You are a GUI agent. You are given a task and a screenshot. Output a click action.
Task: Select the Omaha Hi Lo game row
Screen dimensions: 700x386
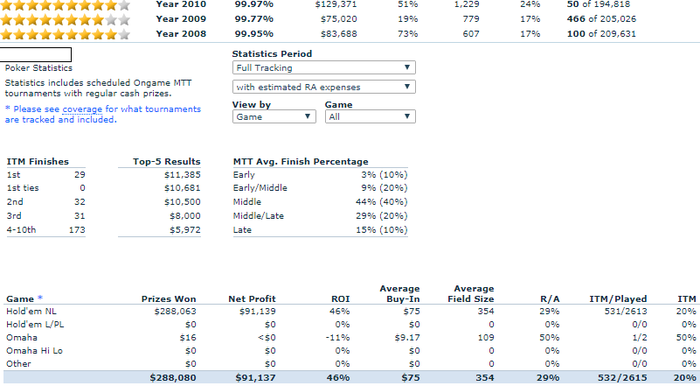click(x=350, y=351)
